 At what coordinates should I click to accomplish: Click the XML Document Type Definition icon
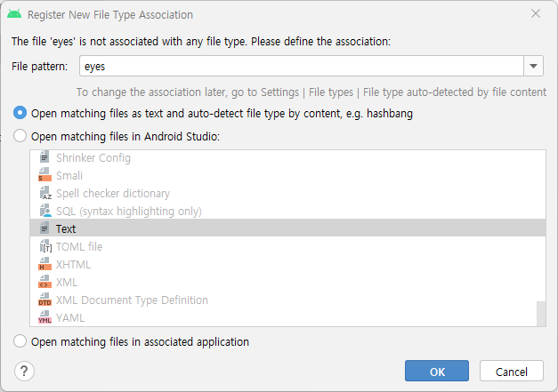pos(44,300)
